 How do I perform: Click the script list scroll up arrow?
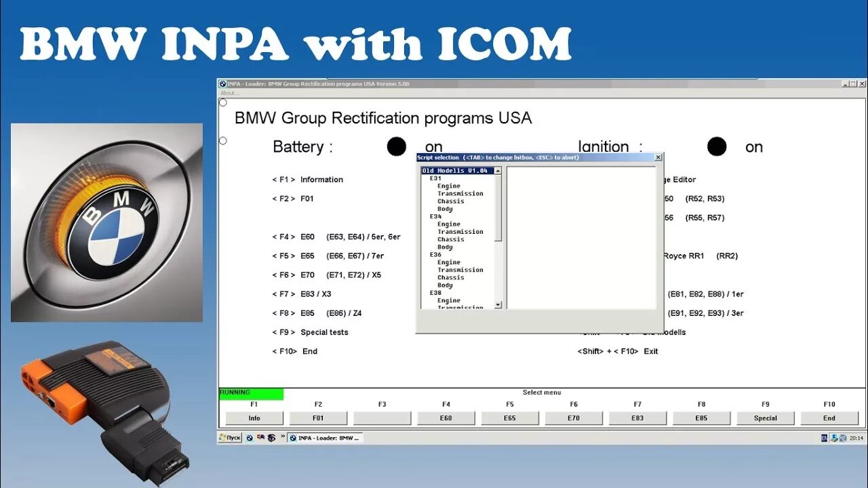(x=498, y=171)
